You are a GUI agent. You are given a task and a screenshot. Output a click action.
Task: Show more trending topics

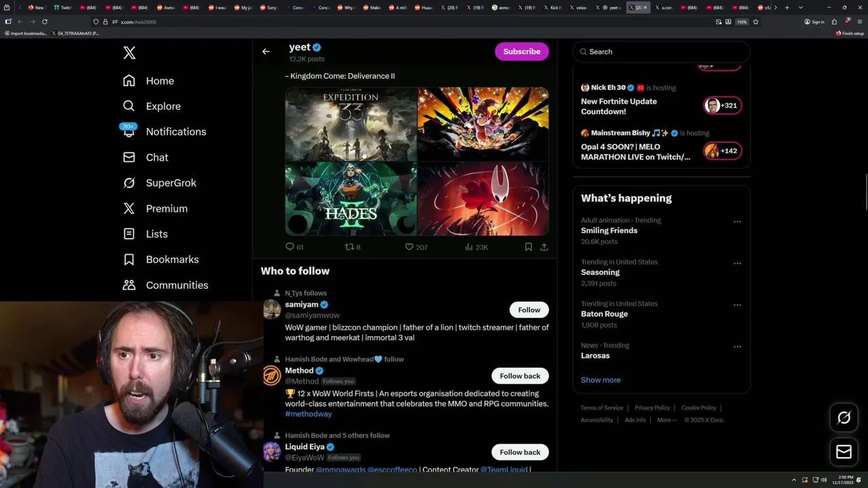click(601, 380)
